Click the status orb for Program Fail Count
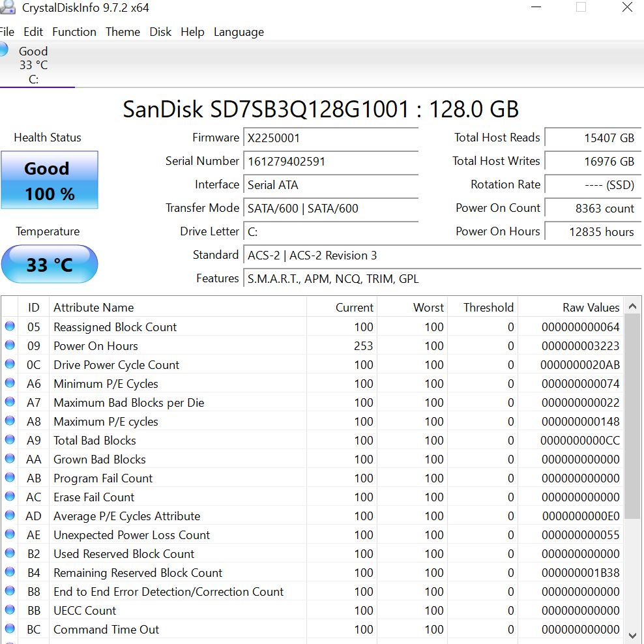 click(10, 478)
